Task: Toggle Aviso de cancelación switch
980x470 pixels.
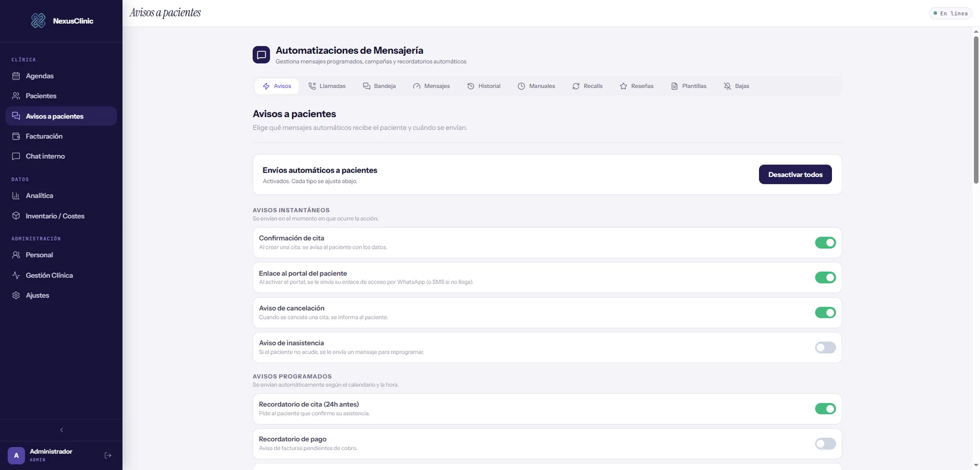Action: click(825, 312)
